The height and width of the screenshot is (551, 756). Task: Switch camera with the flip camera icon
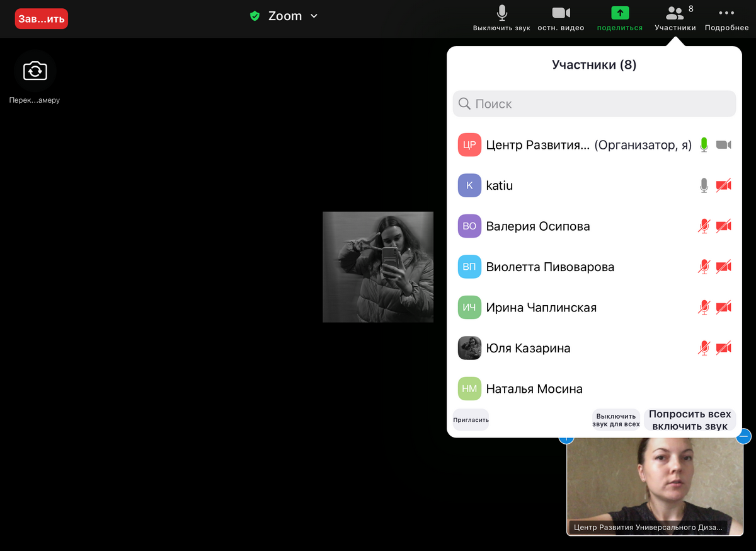click(x=35, y=71)
